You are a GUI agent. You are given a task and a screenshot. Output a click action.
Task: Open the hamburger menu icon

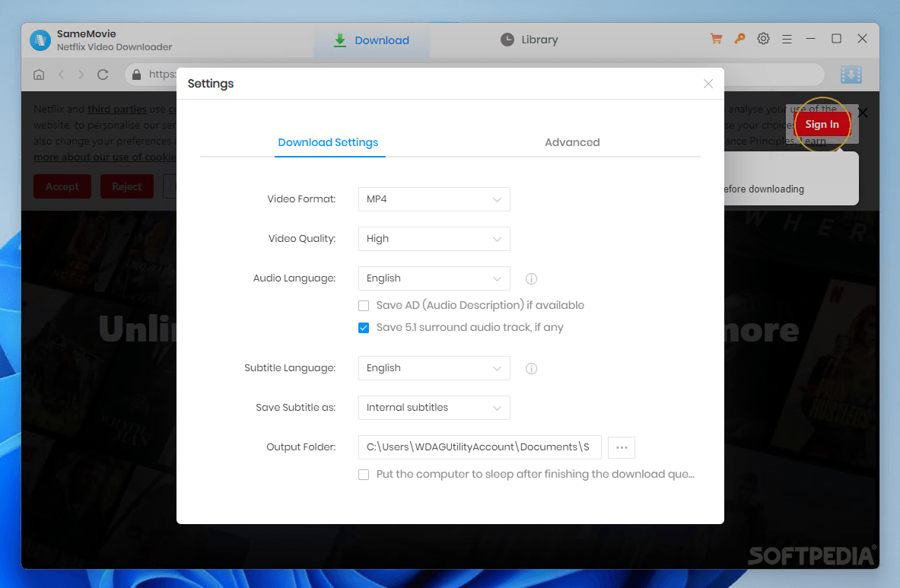(x=787, y=39)
